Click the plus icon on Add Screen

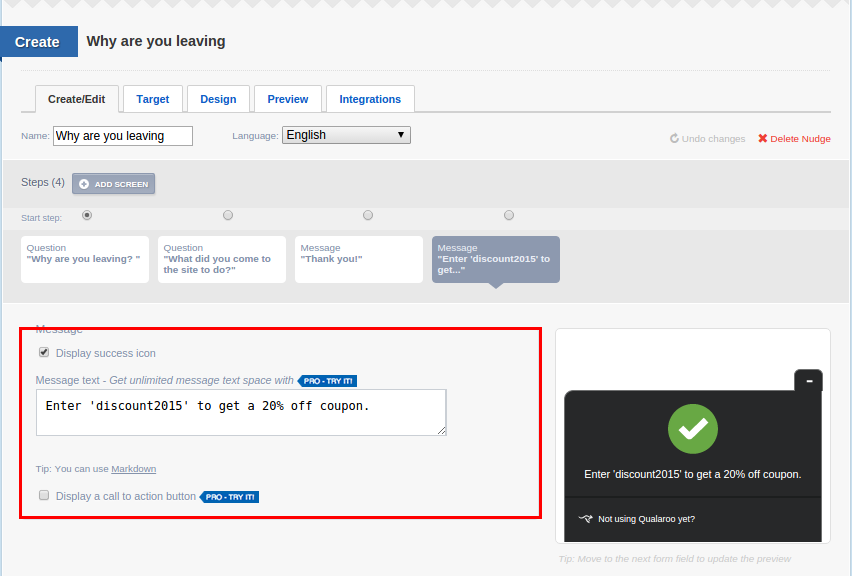(x=84, y=184)
